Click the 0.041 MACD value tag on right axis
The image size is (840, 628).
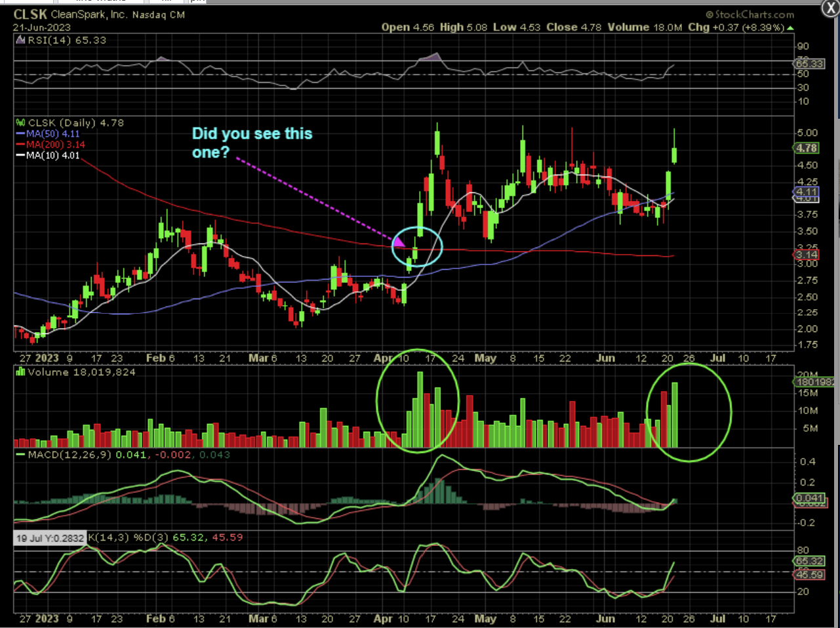point(809,499)
